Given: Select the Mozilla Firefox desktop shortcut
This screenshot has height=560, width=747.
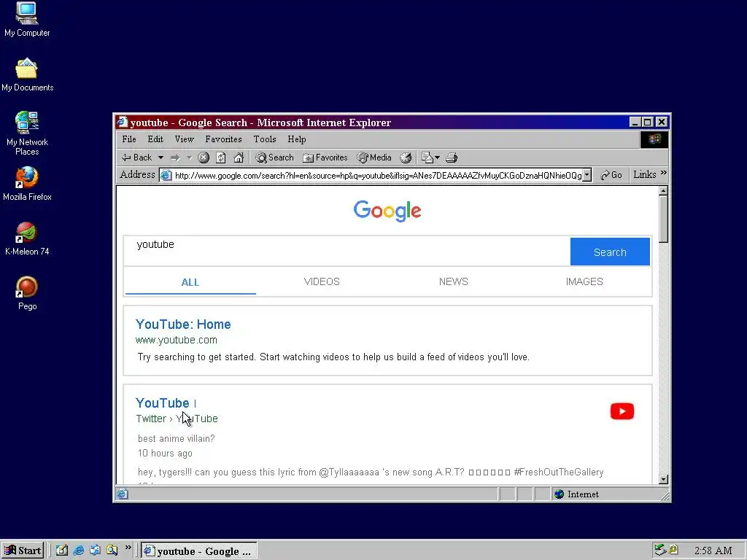Looking at the screenshot, I should pyautogui.click(x=27, y=183).
